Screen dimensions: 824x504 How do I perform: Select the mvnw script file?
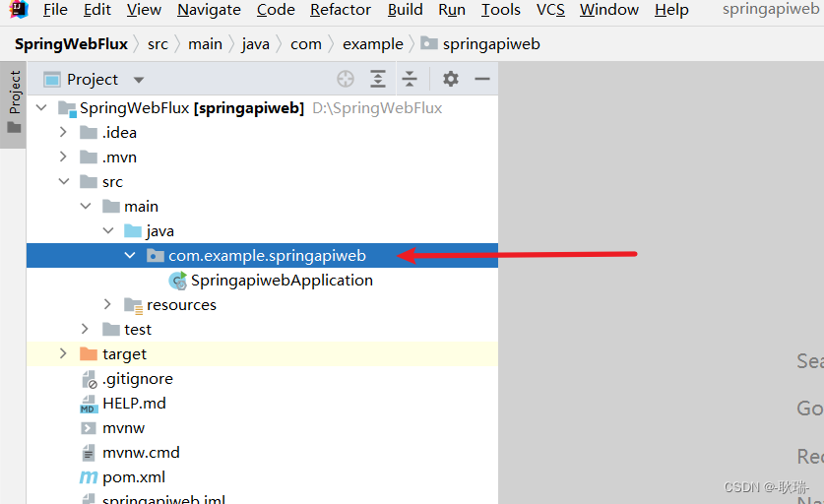point(262,428)
